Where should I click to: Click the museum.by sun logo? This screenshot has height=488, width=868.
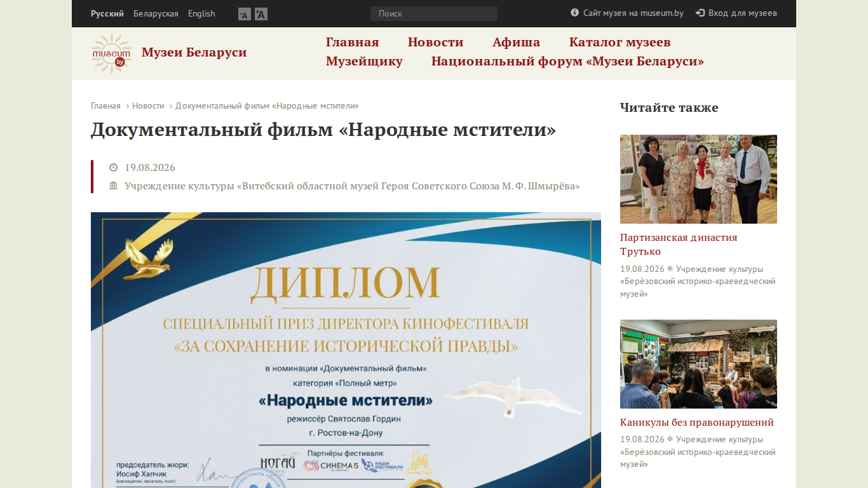pos(111,53)
